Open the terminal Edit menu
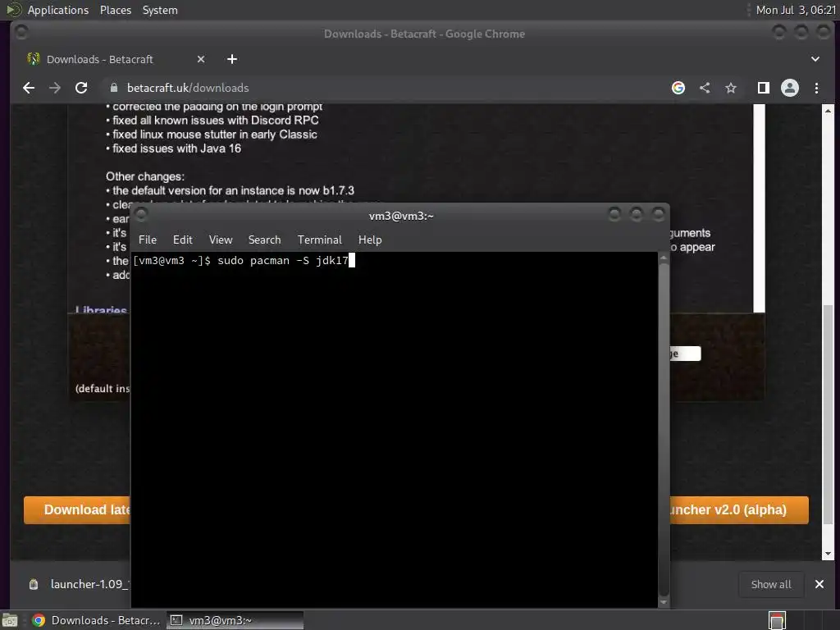This screenshot has width=840, height=630. [182, 240]
